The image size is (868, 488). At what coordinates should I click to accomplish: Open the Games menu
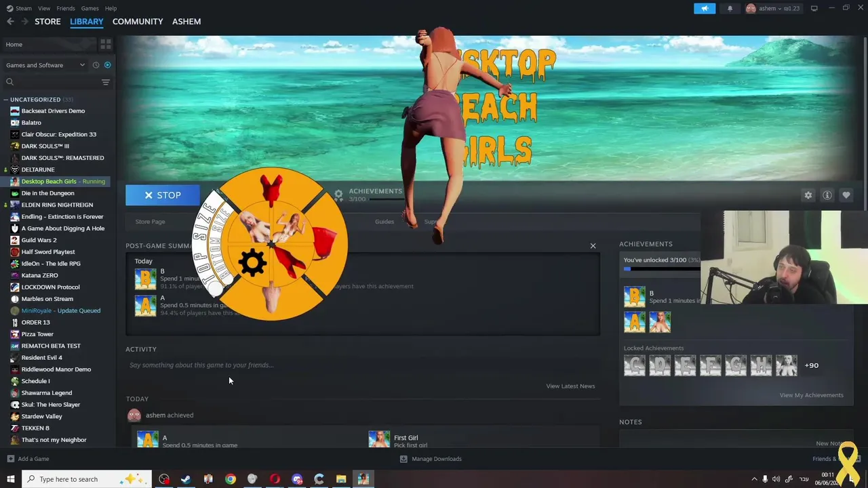coord(90,8)
